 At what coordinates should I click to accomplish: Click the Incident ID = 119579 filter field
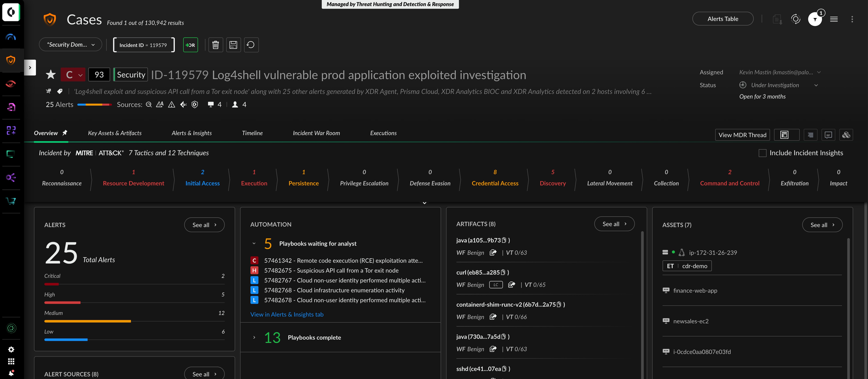click(144, 45)
